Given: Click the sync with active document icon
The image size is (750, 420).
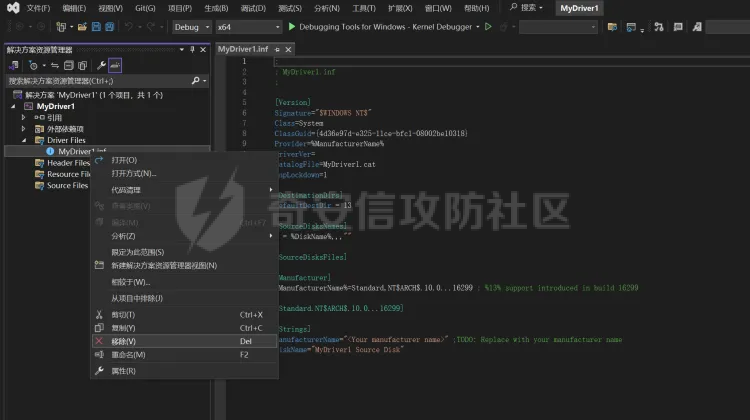Looking at the screenshot, I should click(55, 65).
